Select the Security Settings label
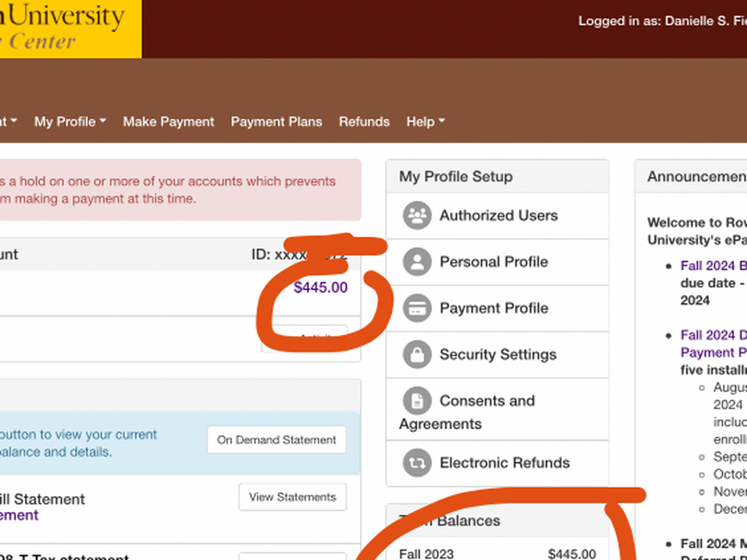The width and height of the screenshot is (747, 560). tap(498, 355)
